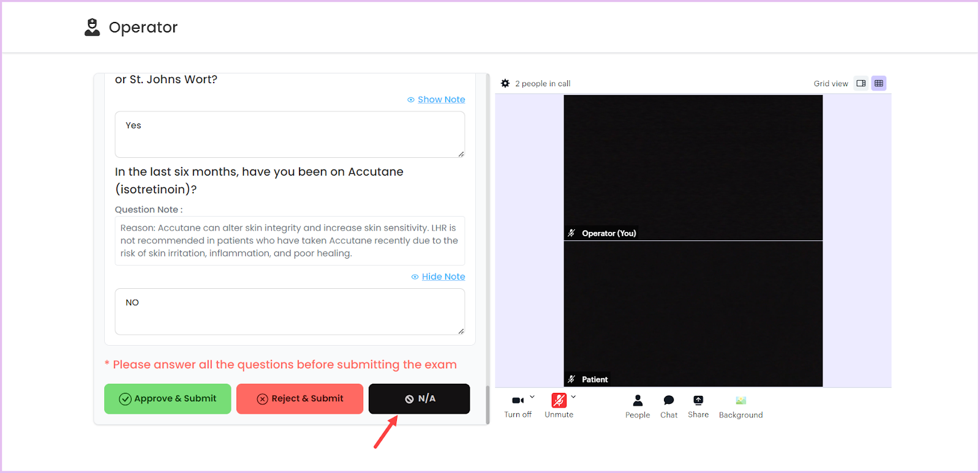Change the video Background
The image size is (980, 473).
(x=741, y=406)
